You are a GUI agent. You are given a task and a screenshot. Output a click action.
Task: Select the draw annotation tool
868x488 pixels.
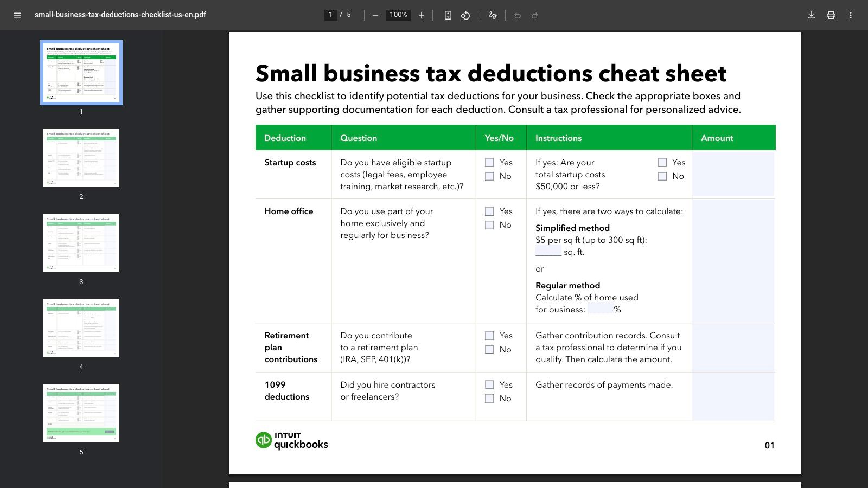click(493, 15)
